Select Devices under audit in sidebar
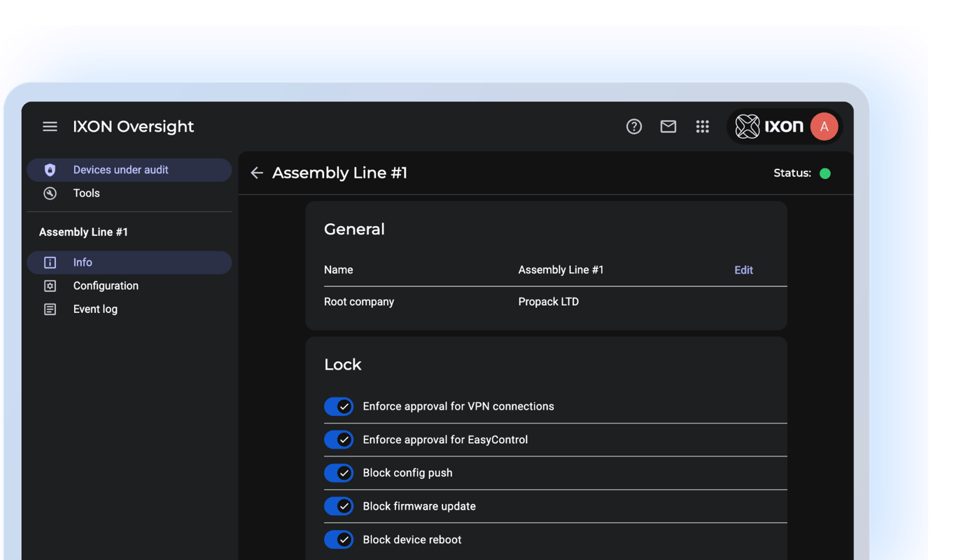 click(129, 170)
